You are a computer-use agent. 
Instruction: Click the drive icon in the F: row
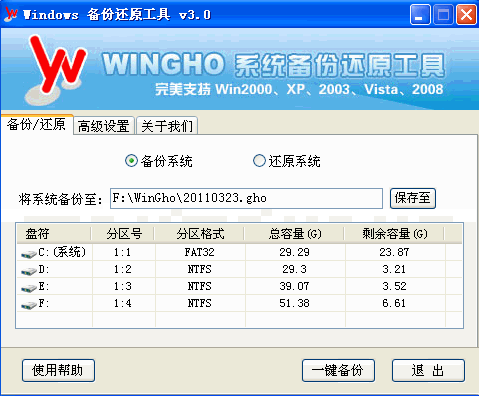(x=29, y=305)
